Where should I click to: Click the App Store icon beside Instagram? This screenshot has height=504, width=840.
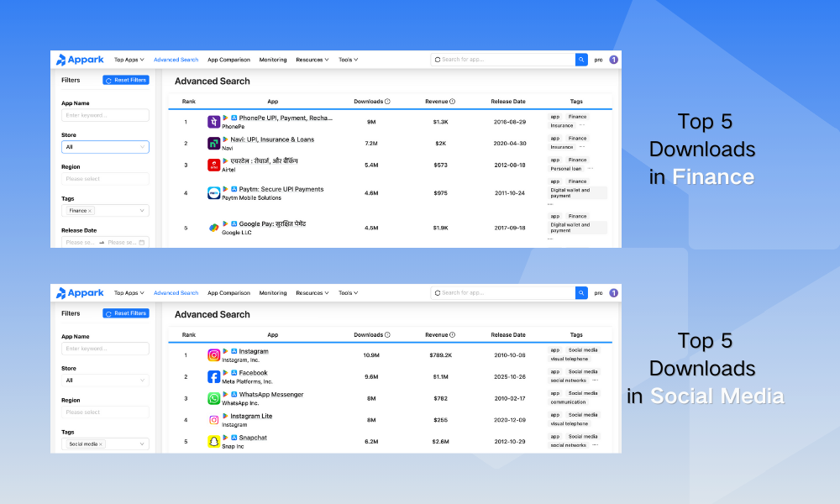234,350
